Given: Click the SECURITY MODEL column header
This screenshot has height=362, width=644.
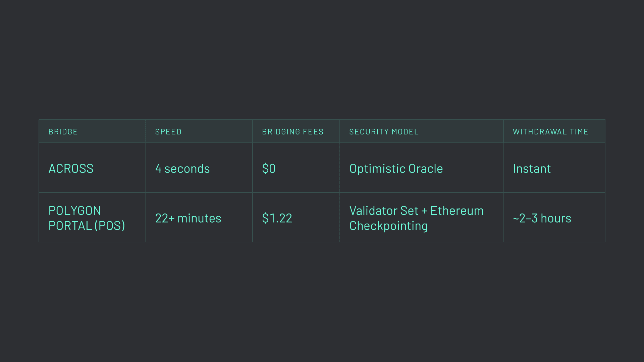Looking at the screenshot, I should coord(384,131).
